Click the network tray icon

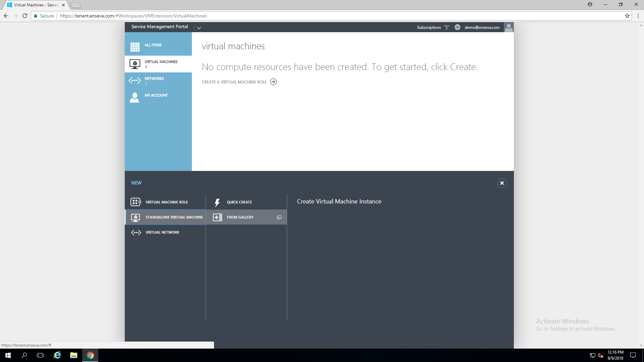[592, 355]
